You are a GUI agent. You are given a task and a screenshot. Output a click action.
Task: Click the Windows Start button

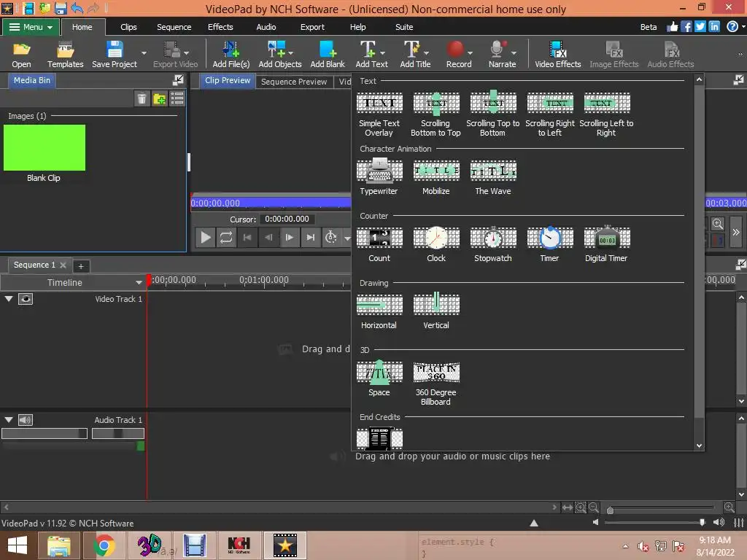pos(18,545)
